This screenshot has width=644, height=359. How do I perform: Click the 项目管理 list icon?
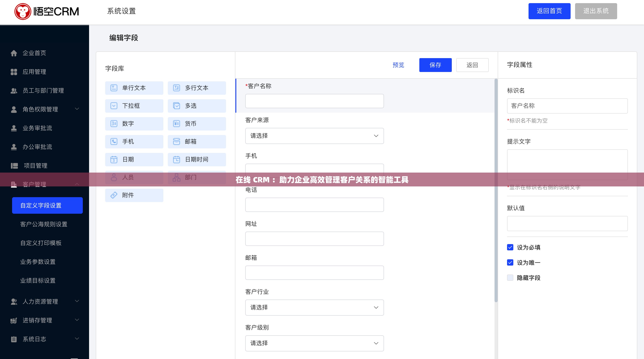pos(14,166)
